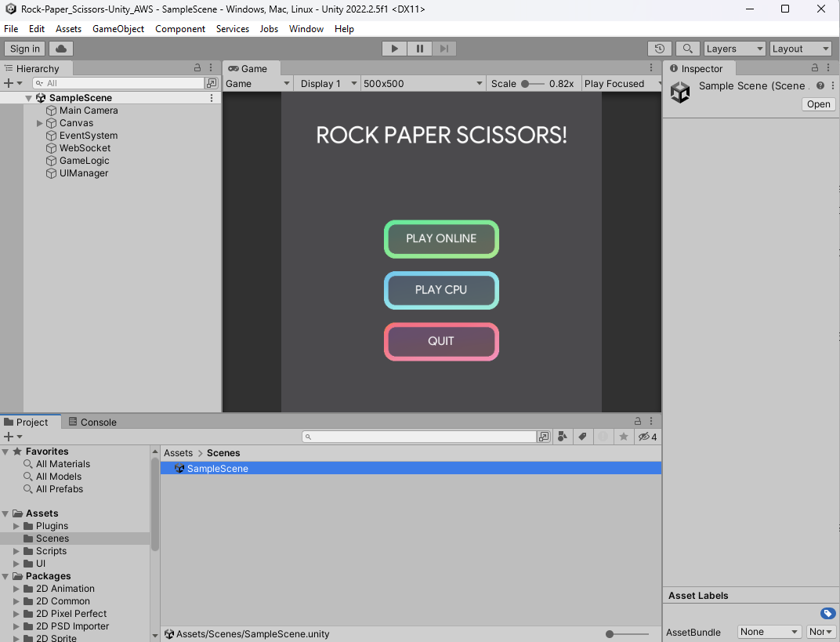840x642 pixels.
Task: Click the Pause playback button
Action: [419, 49]
